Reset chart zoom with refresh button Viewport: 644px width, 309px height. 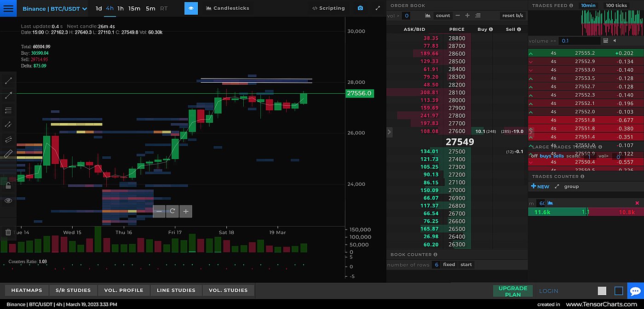(x=172, y=212)
